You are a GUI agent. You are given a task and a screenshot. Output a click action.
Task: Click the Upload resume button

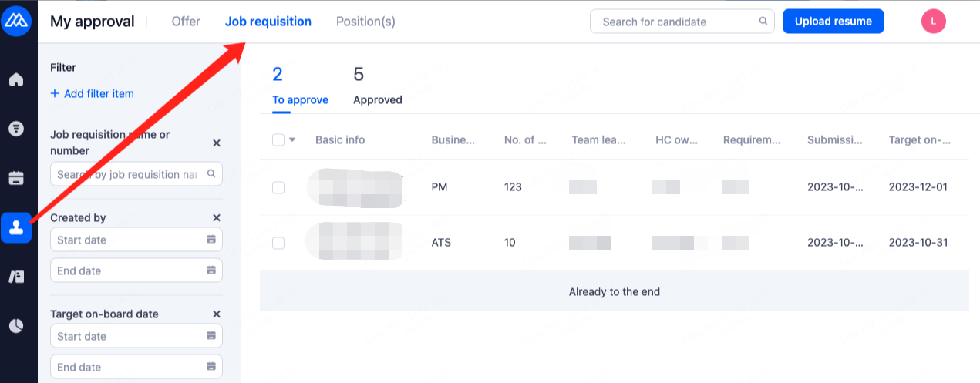pos(833,22)
